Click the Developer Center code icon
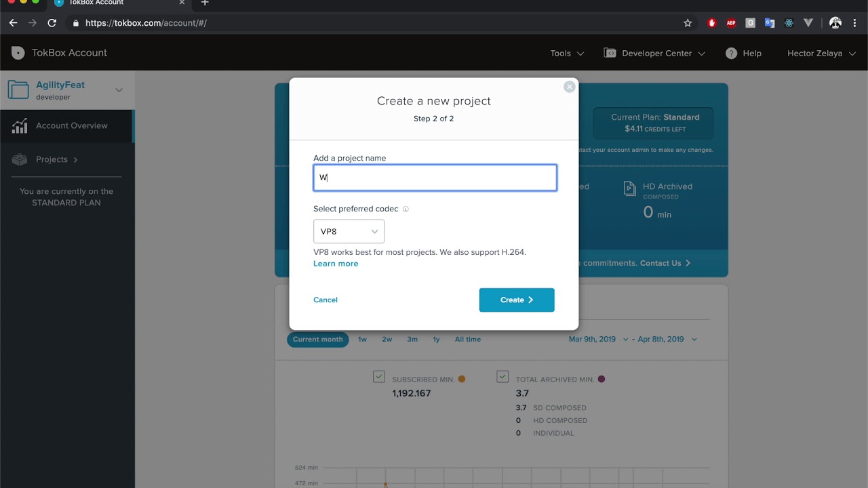868x488 pixels. pyautogui.click(x=610, y=53)
